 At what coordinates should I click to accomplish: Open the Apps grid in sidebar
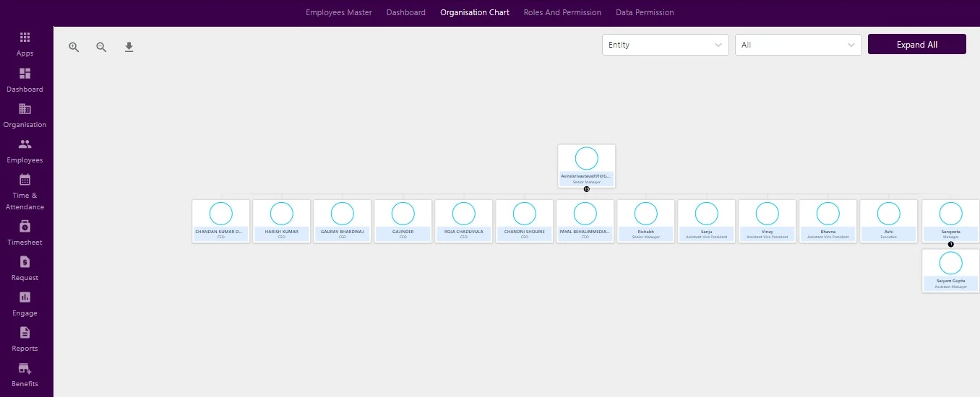pos(25,43)
